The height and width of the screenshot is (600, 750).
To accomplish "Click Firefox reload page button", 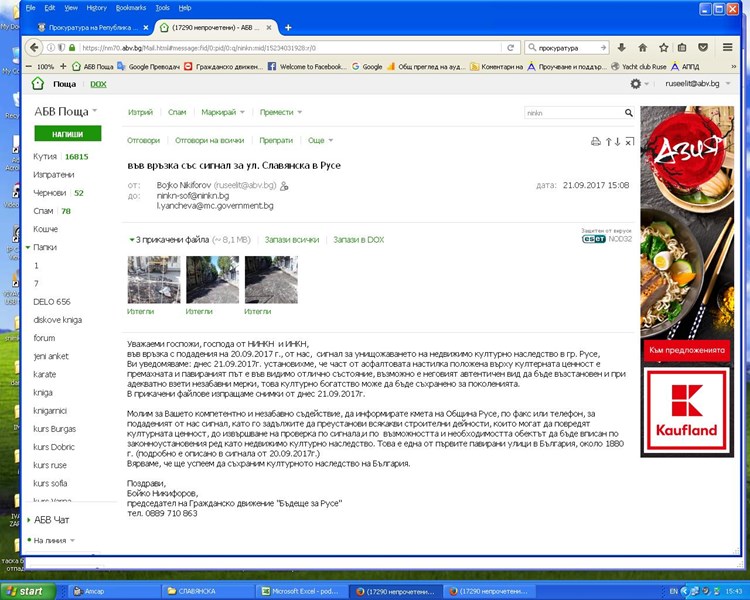I will (513, 47).
